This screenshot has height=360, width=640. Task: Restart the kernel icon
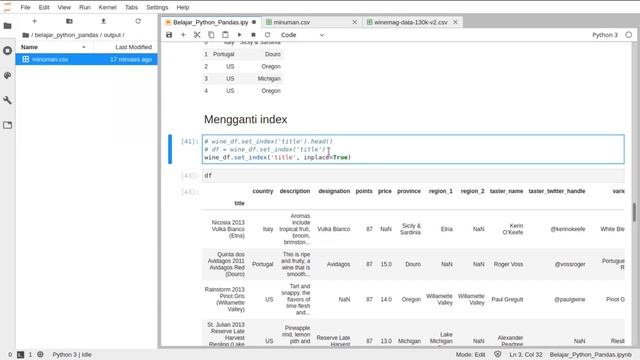point(267,35)
